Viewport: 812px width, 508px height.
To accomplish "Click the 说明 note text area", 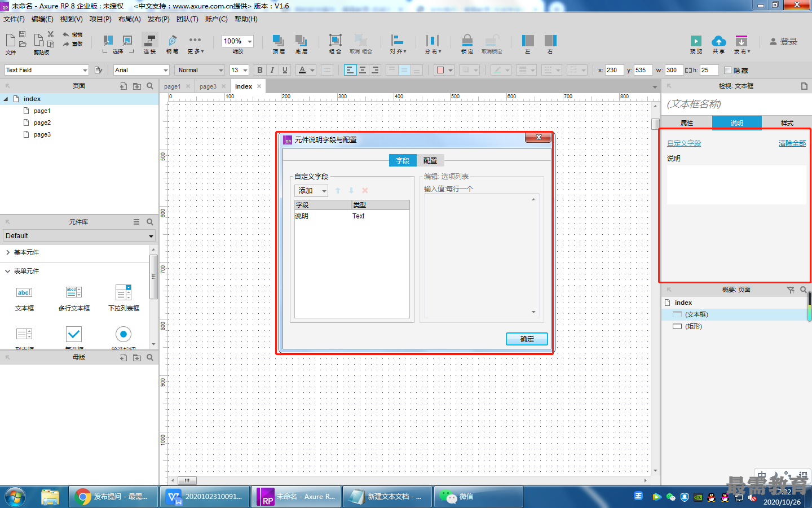I will [736, 185].
